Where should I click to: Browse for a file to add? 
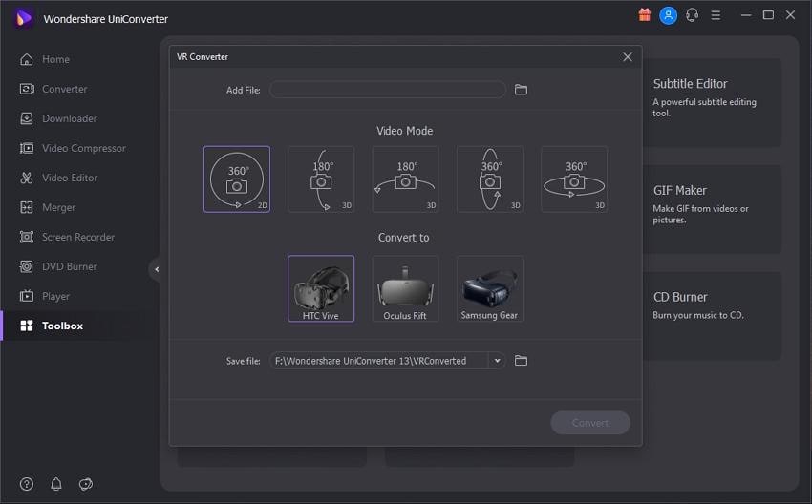point(521,90)
